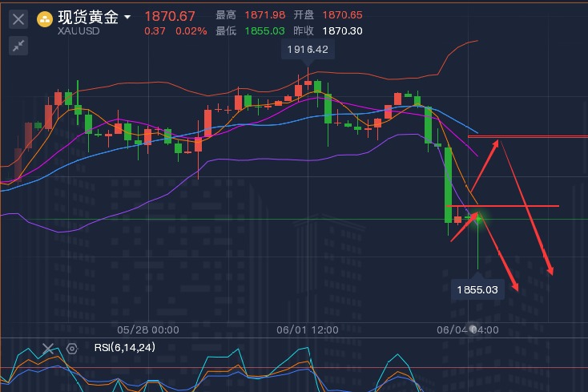Viewport: 588px width, 392px height.
Task: Open the 现货黄金 symbol dropdown arrow
Action: (x=128, y=17)
